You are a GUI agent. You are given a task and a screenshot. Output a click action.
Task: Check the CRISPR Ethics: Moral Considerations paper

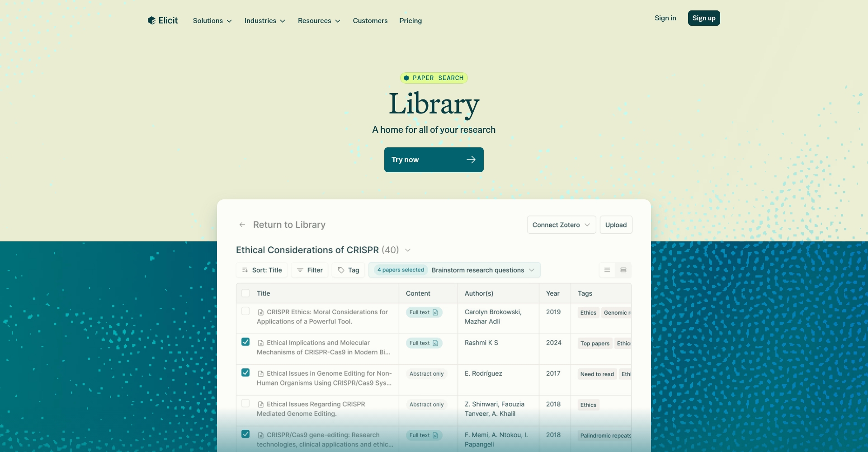pos(245,311)
